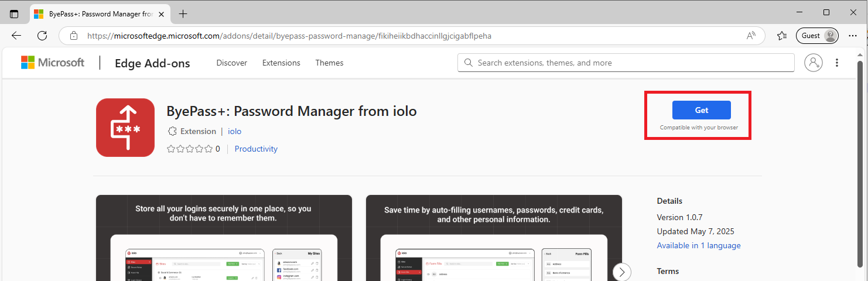
Task: Open the first screenshot about storing logins
Action: (x=224, y=238)
